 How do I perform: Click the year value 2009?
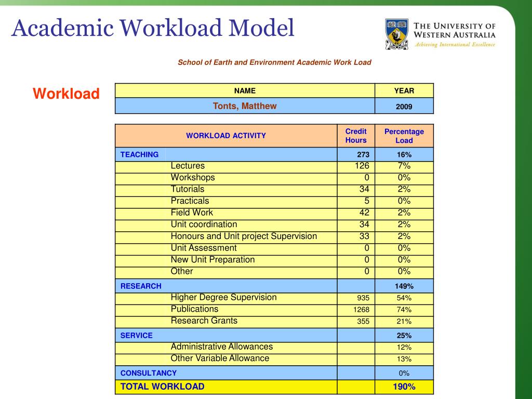[404, 107]
